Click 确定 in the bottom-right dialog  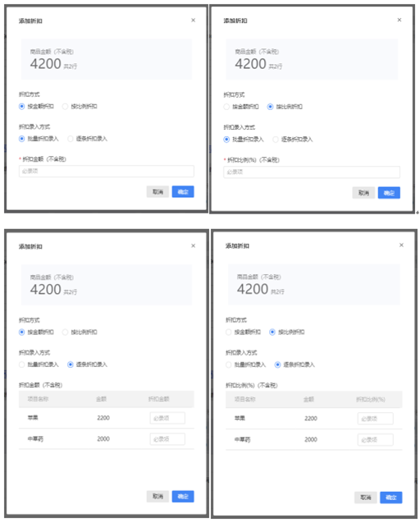pyautogui.click(x=391, y=498)
